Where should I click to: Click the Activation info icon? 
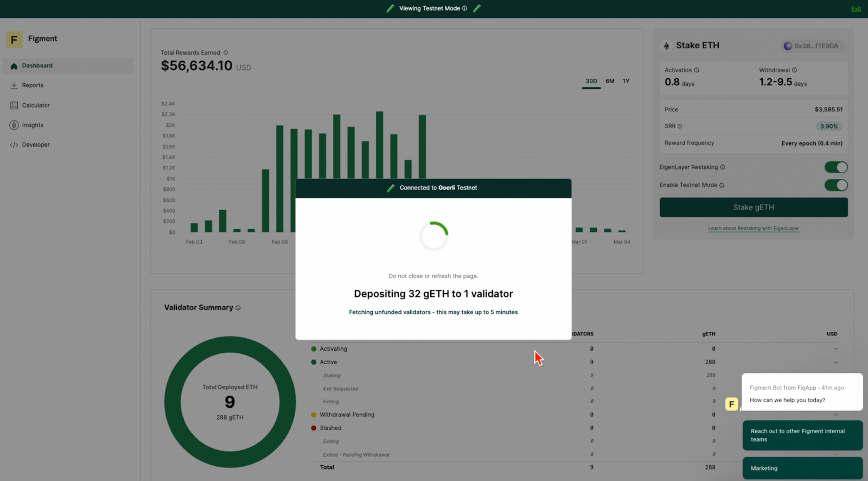pos(697,70)
